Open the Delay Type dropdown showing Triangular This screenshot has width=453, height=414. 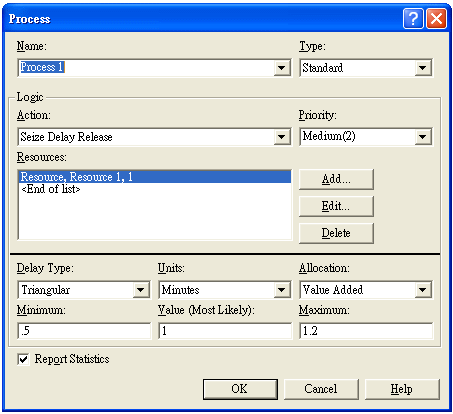tap(141, 290)
